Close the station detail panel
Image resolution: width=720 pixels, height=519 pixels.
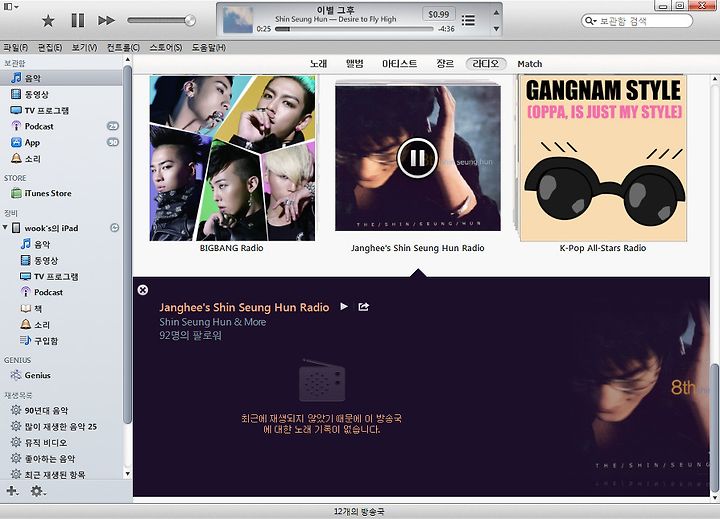(143, 290)
